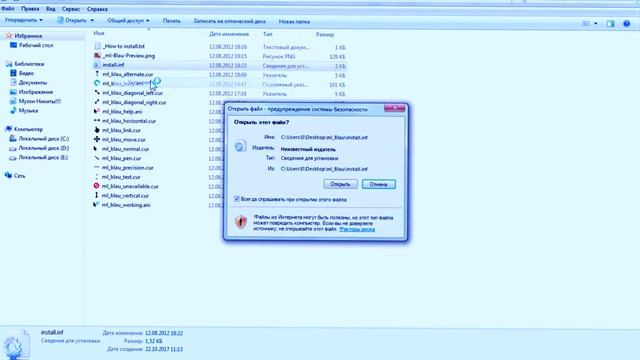The height and width of the screenshot is (360, 640).
Task: Uncheck 'Всегда спрашивать при открытии этого файла'
Action: coord(236,199)
